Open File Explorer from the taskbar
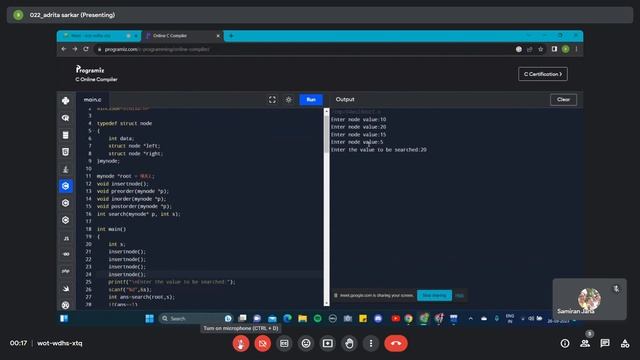Image resolution: width=640 pixels, height=360 pixels. click(x=302, y=318)
